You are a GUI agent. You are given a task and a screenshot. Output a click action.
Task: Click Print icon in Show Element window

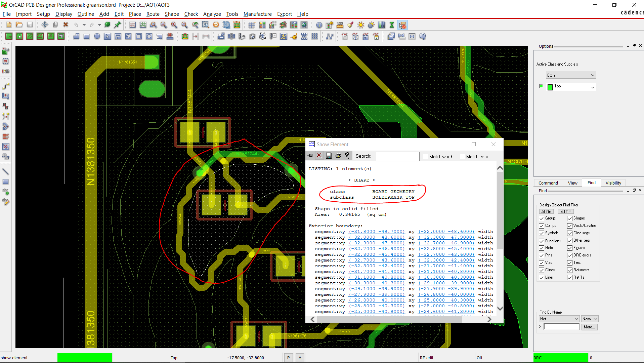pyautogui.click(x=338, y=156)
